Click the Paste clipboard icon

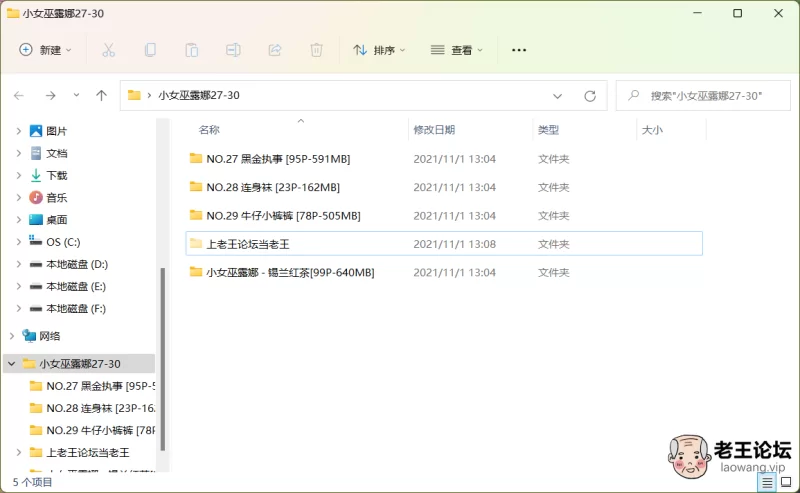pyautogui.click(x=192, y=50)
